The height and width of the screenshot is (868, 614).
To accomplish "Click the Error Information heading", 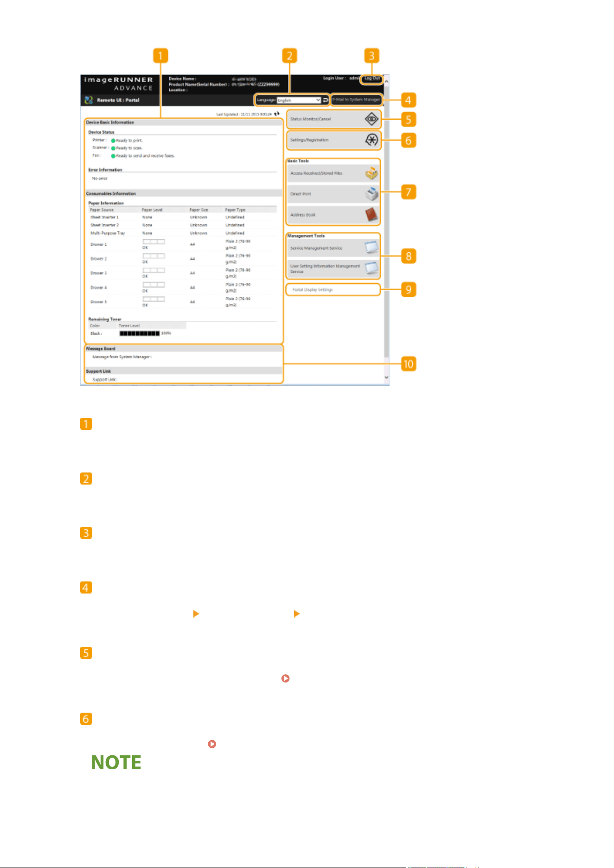I will pyautogui.click(x=105, y=170).
